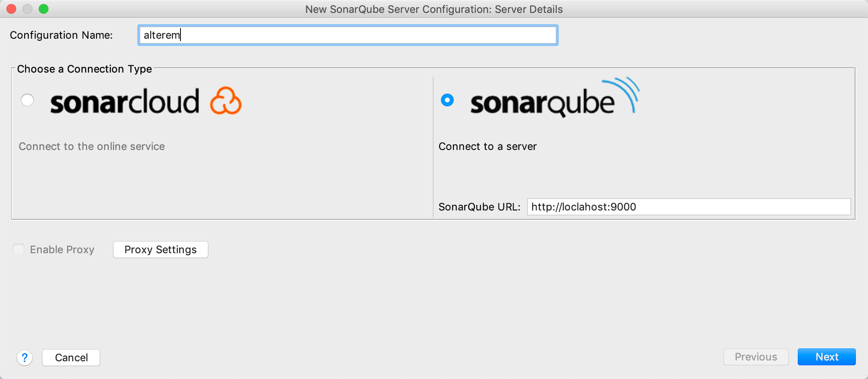Click the "Connect to a server" description
868x379 pixels.
pyautogui.click(x=487, y=146)
